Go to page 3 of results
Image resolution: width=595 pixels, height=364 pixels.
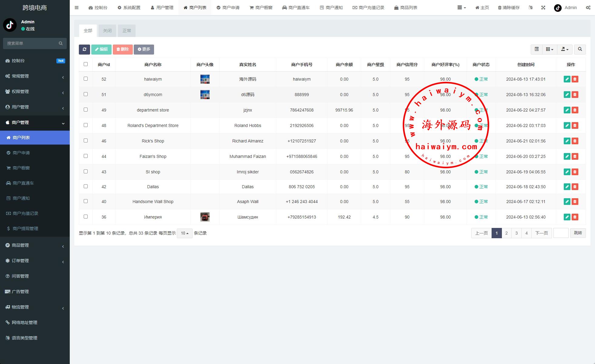point(516,233)
